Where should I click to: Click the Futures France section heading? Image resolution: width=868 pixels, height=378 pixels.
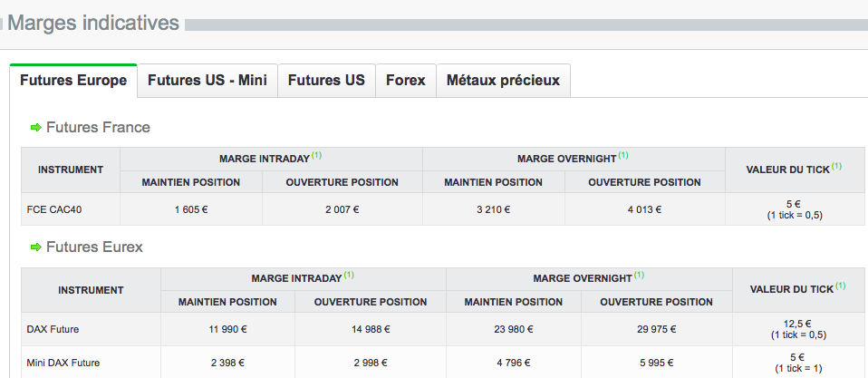click(x=98, y=128)
